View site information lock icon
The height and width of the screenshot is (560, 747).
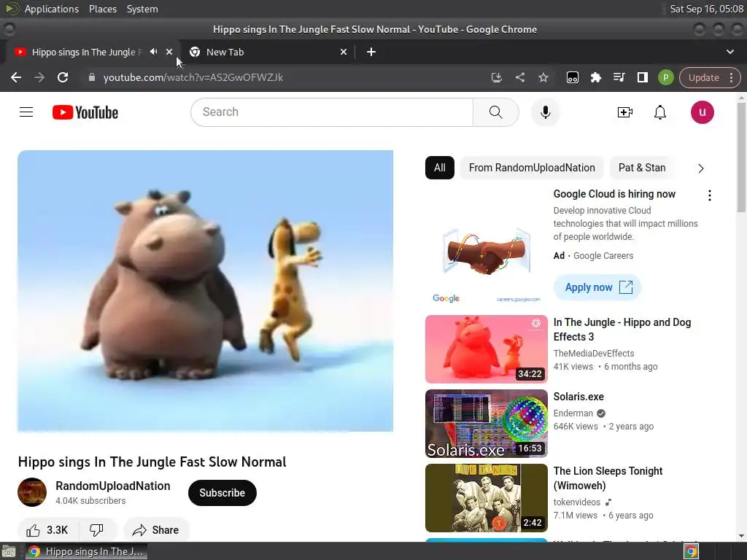tap(92, 77)
